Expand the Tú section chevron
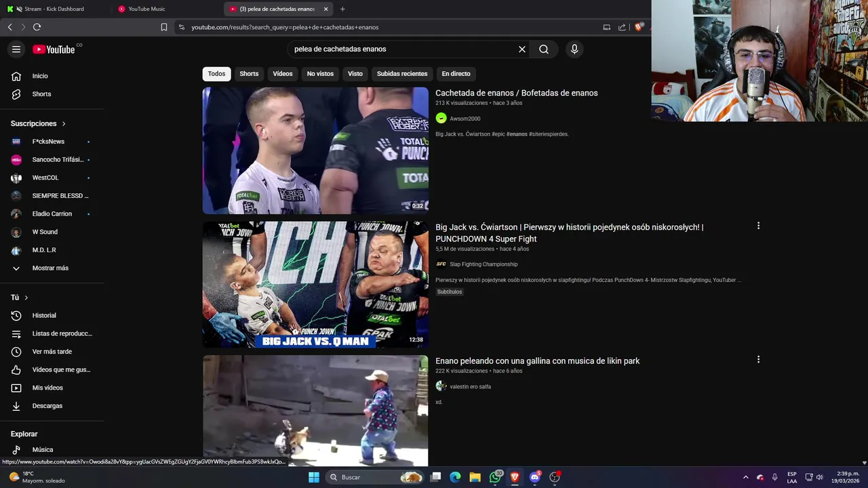The height and width of the screenshot is (488, 868). tap(26, 298)
